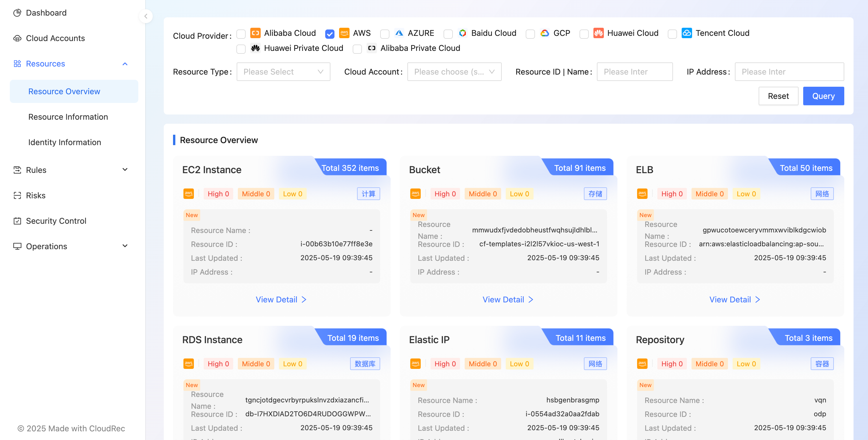Screen dimensions: 868x440
Task: Click the GCP logo icon
Action: (545, 33)
